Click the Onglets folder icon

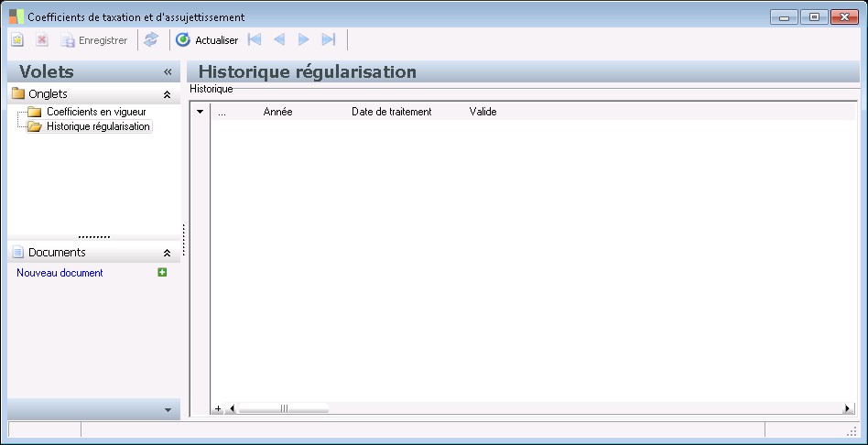point(18,93)
